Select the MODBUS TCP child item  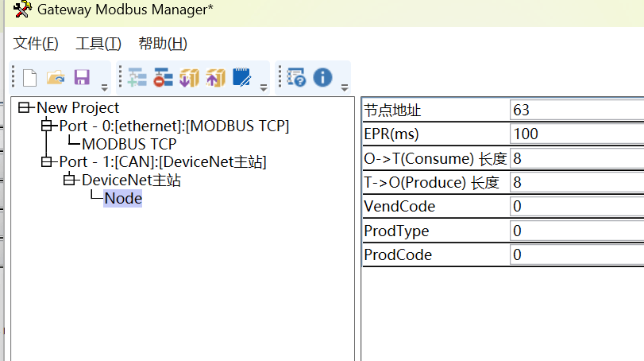(x=129, y=144)
